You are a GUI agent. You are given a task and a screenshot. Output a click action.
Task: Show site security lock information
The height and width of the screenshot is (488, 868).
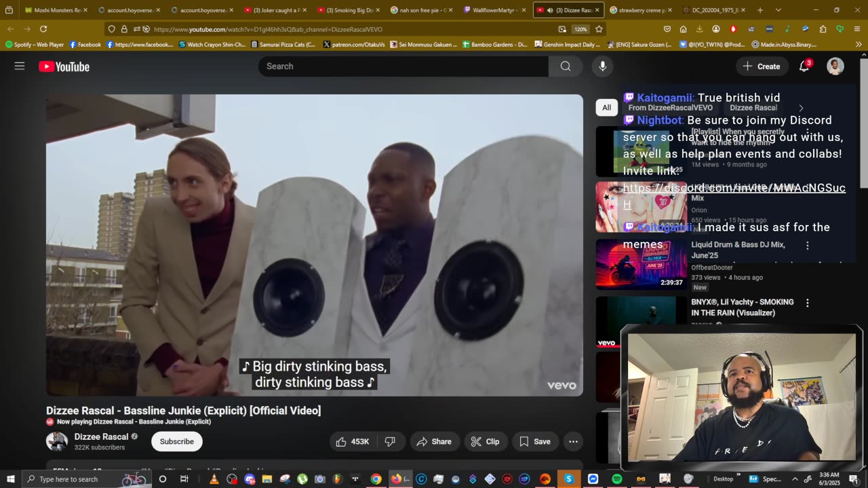124,29
